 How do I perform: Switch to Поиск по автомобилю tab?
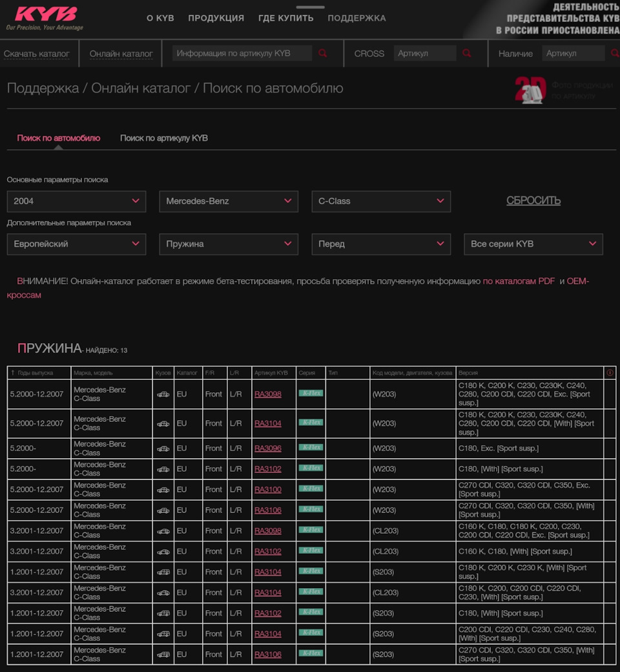point(58,138)
